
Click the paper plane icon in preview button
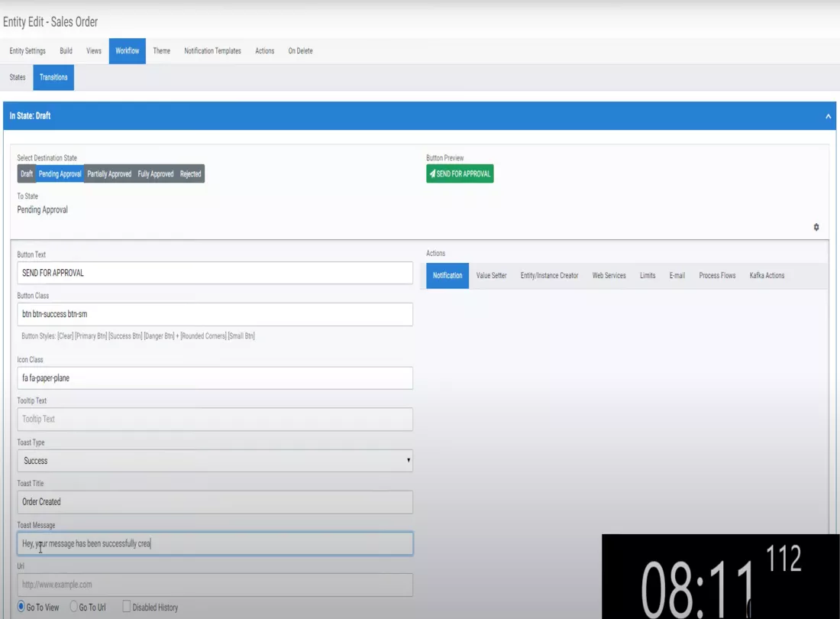coord(432,173)
